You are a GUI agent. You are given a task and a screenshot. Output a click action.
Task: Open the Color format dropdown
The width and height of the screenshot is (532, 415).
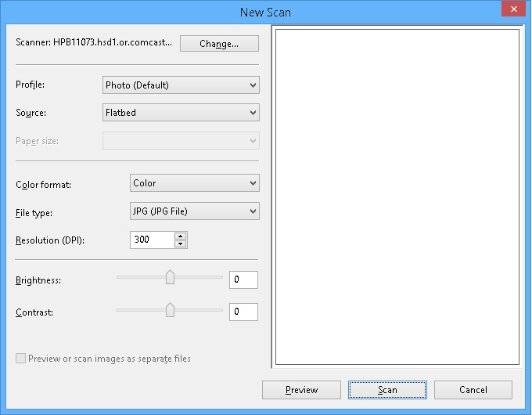click(x=194, y=183)
